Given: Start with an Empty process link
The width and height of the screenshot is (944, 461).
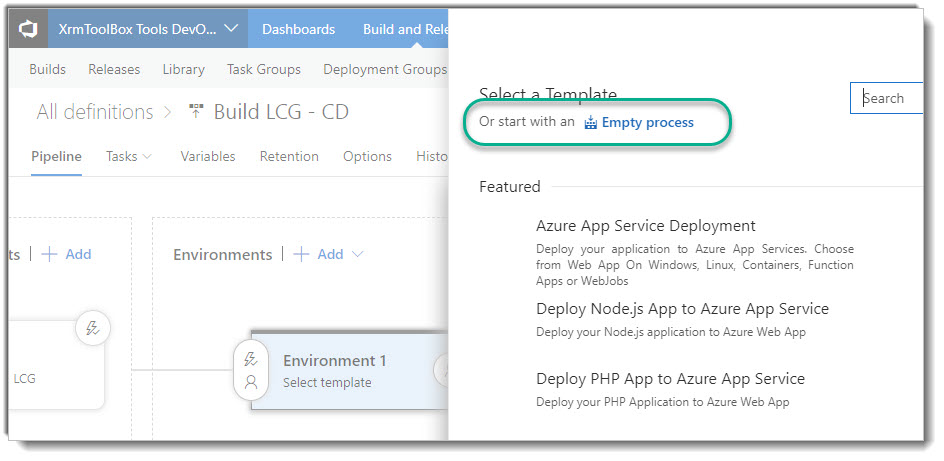Looking at the screenshot, I should pos(647,123).
